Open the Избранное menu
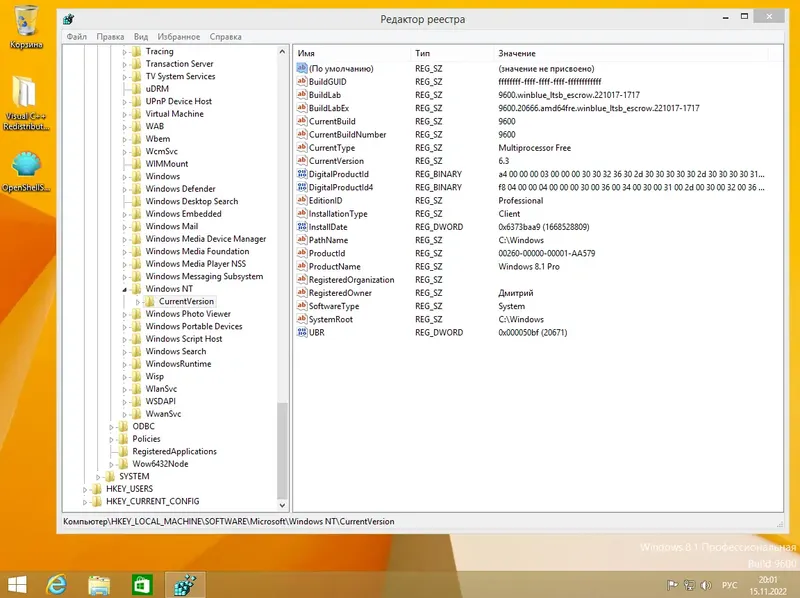The width and height of the screenshot is (800, 598). [179, 37]
